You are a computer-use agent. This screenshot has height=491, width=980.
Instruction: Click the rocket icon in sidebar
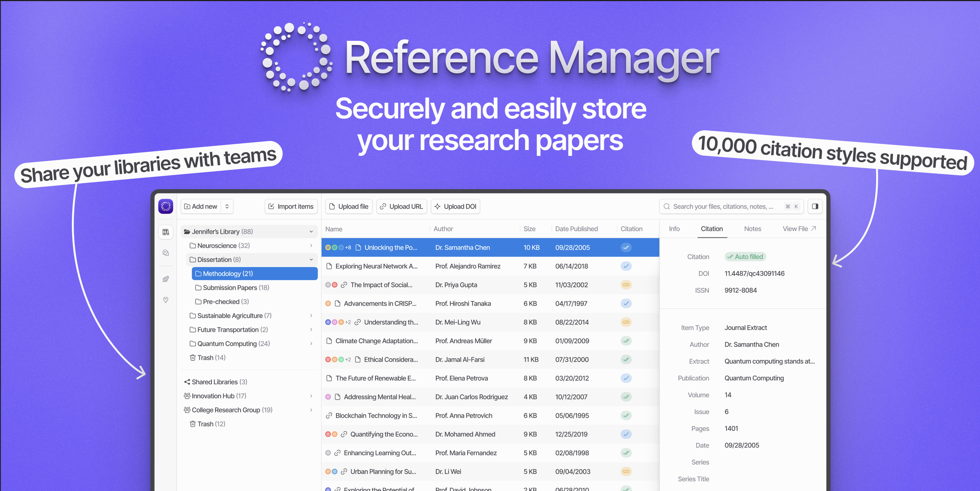(x=165, y=279)
